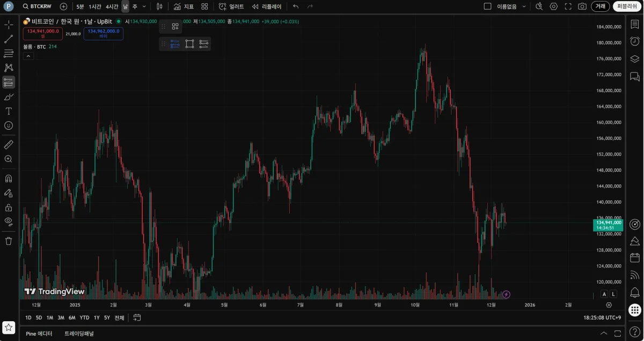Click the 퍼블리쉬 publish button
Viewport: 644px width, 341px height.
coord(627,6)
